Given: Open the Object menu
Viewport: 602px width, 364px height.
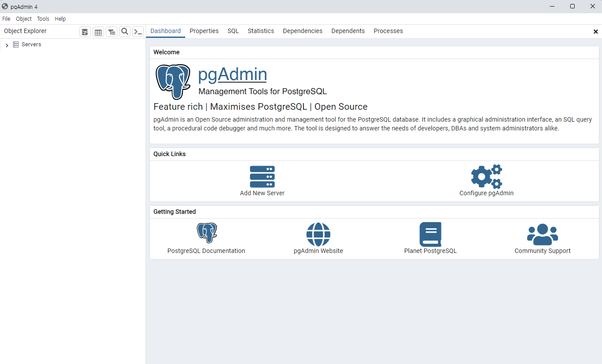Looking at the screenshot, I should click(24, 19).
